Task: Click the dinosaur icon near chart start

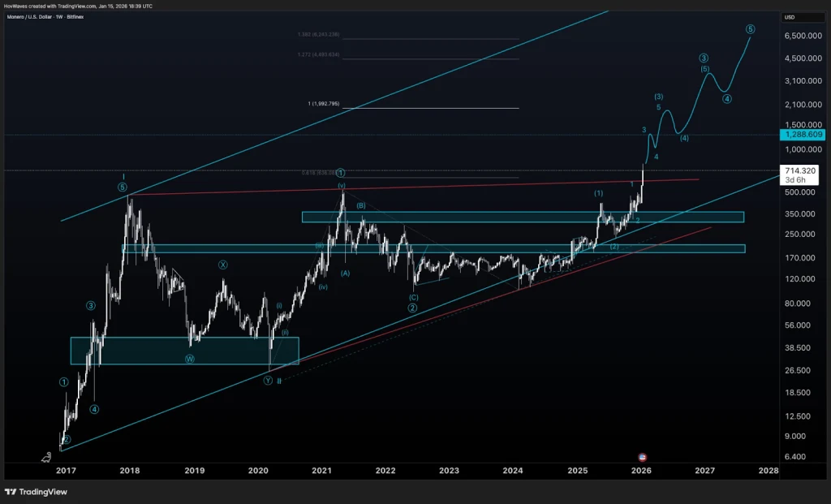Action: tap(47, 457)
